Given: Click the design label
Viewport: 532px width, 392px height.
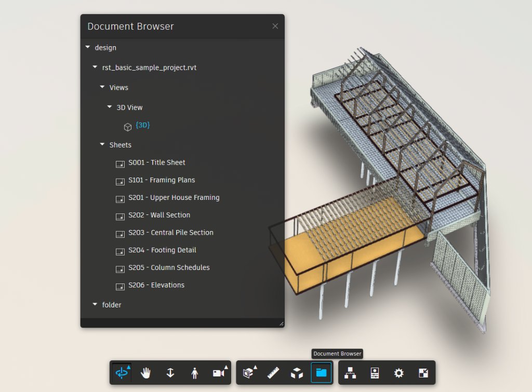Looking at the screenshot, I should coord(105,48).
